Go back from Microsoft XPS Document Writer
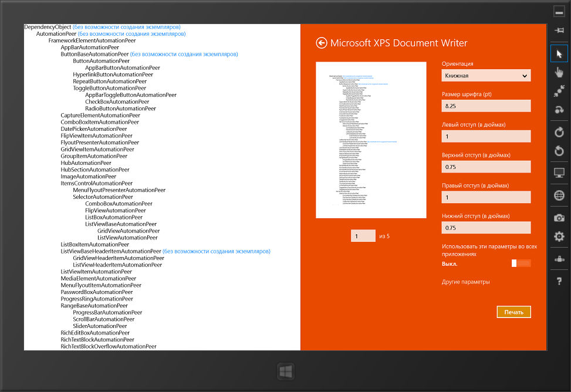 (321, 43)
